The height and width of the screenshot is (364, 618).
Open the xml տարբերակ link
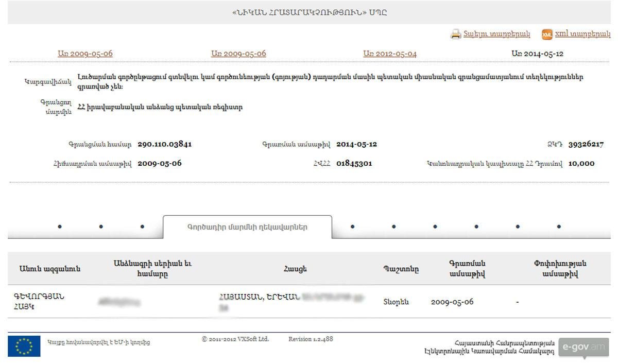pos(582,34)
